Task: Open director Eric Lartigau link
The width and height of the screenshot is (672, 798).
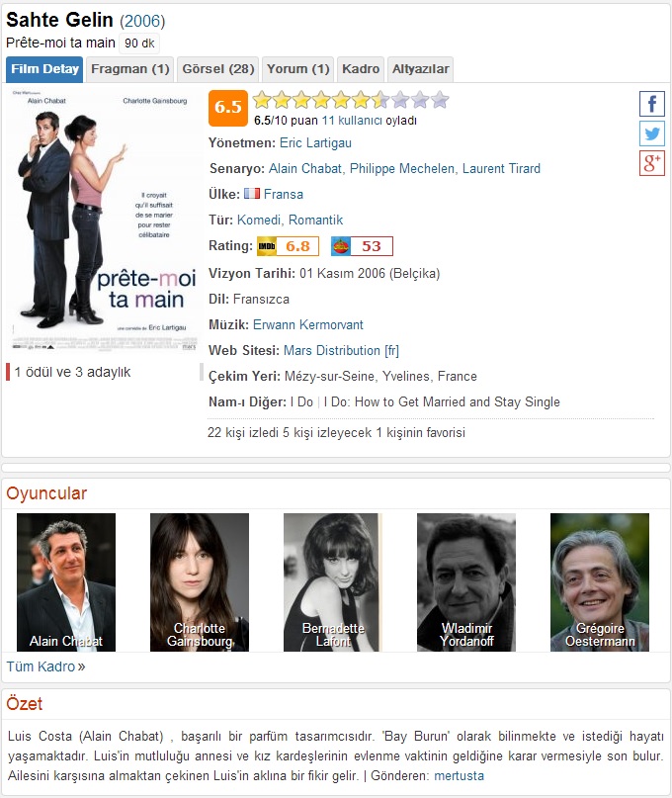Action: pyautogui.click(x=315, y=143)
